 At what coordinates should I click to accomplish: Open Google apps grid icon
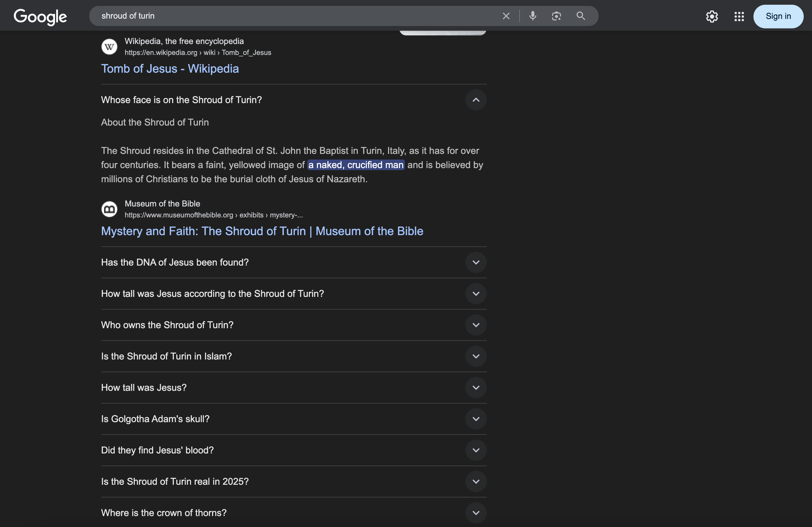pos(739,16)
